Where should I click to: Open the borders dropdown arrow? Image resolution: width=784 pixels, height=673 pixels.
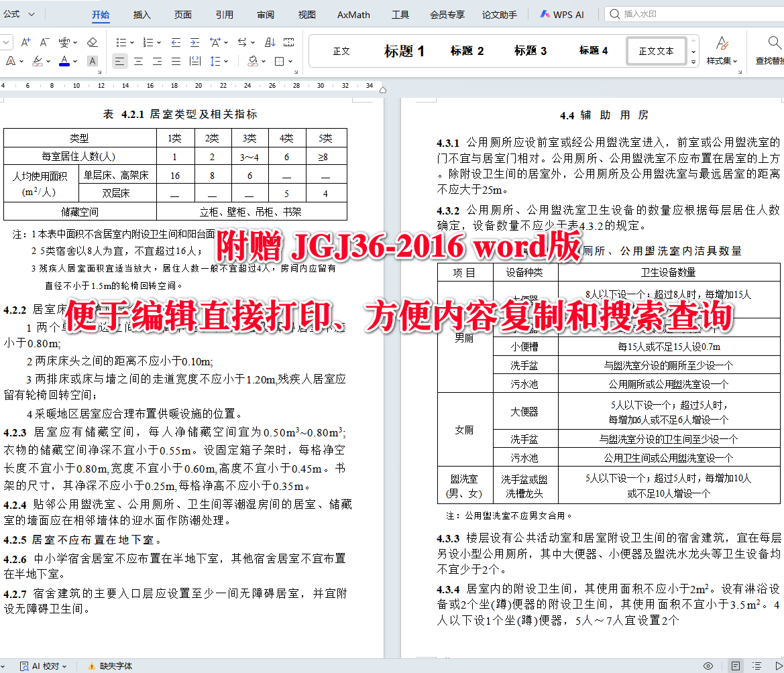[x=290, y=62]
